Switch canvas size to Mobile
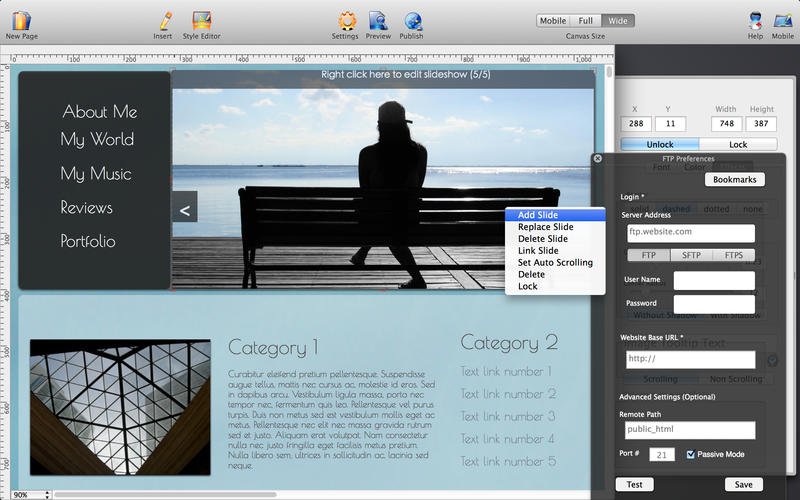 click(x=552, y=20)
